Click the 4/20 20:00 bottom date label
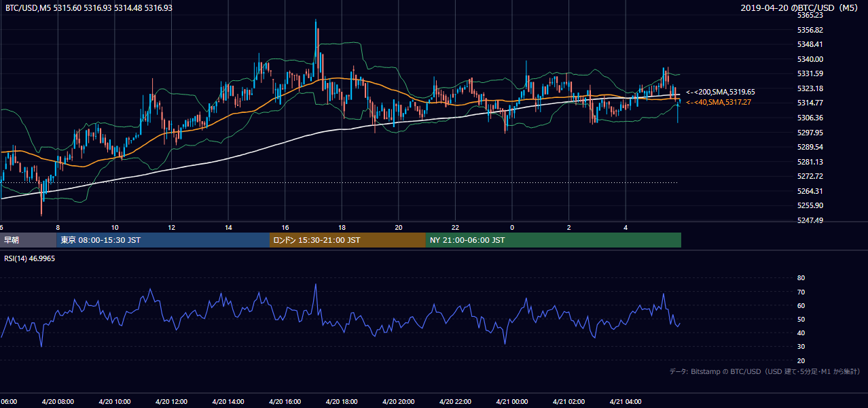868x408 pixels. 399,402
